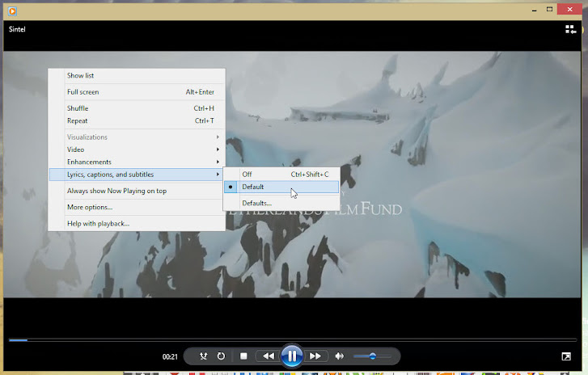Image resolution: width=588 pixels, height=375 pixels.
Task: Toggle Always show Now Playing on top
Action: click(x=137, y=191)
